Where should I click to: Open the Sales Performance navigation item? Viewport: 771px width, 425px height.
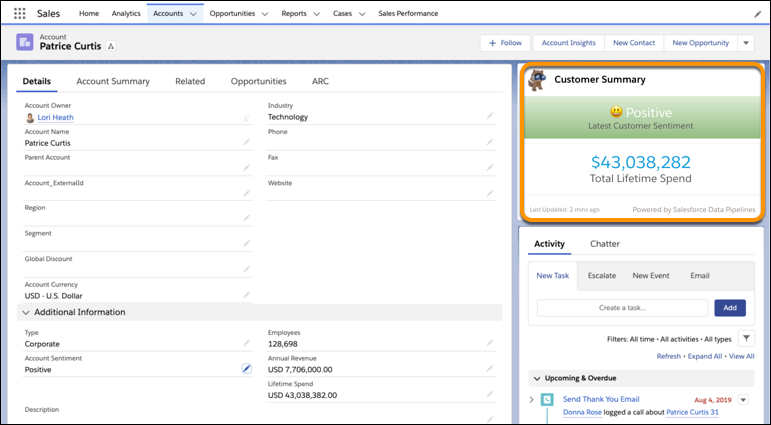tap(408, 13)
